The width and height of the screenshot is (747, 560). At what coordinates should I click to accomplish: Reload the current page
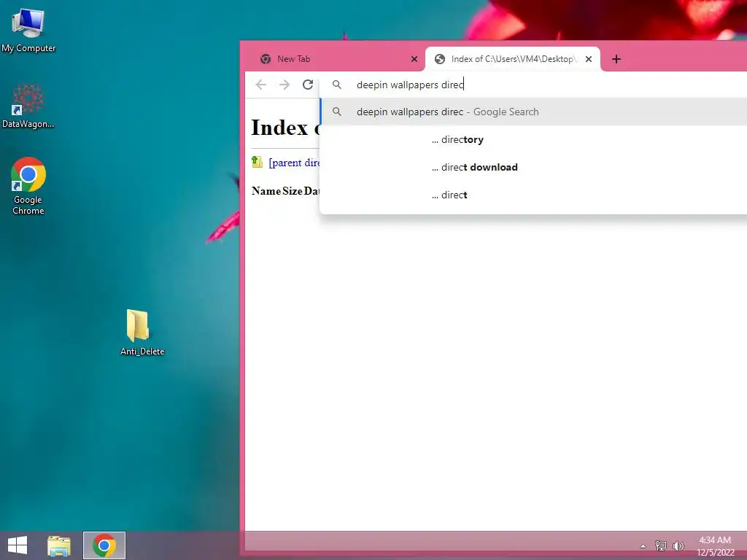pos(308,85)
